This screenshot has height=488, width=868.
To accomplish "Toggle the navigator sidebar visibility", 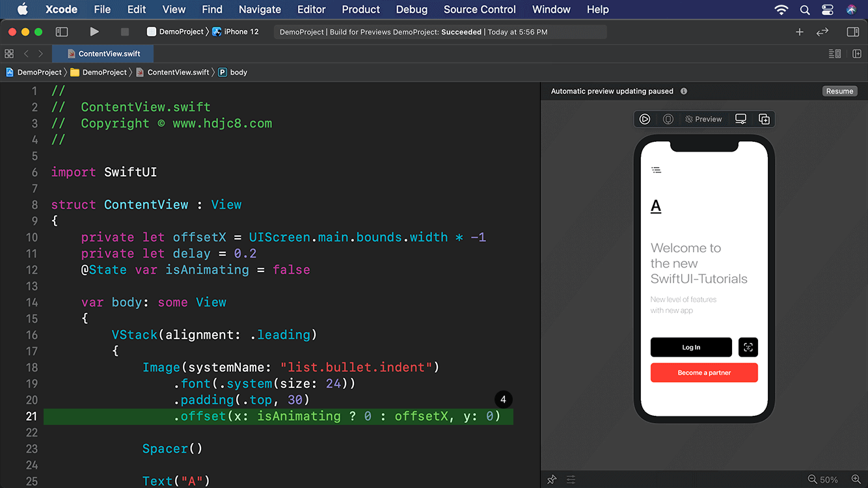I will 61,31.
